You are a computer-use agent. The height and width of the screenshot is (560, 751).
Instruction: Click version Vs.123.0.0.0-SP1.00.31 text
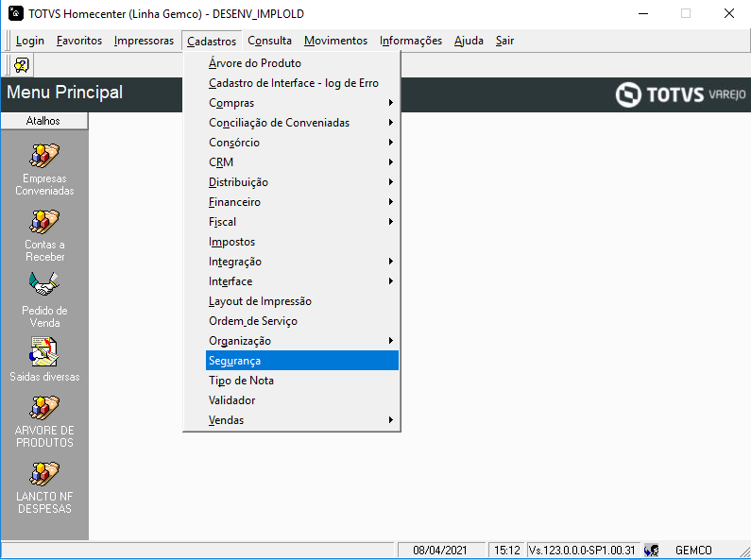click(582, 550)
